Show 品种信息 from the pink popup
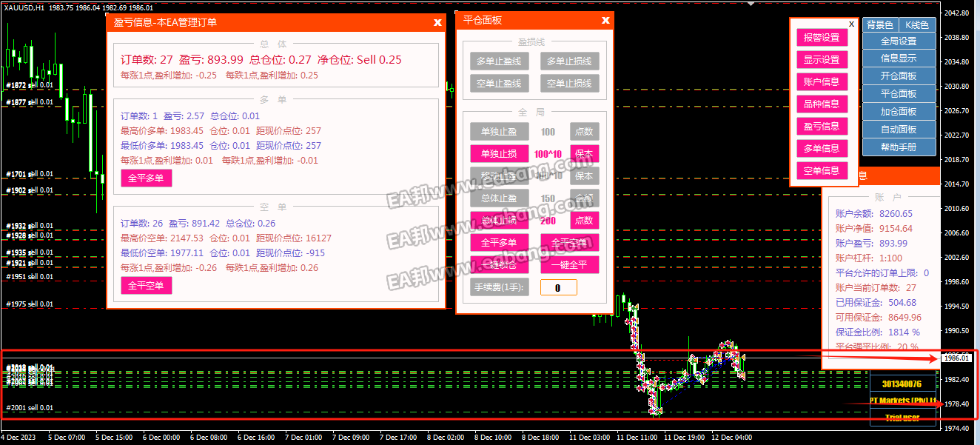The width and height of the screenshot is (980, 445). [822, 104]
